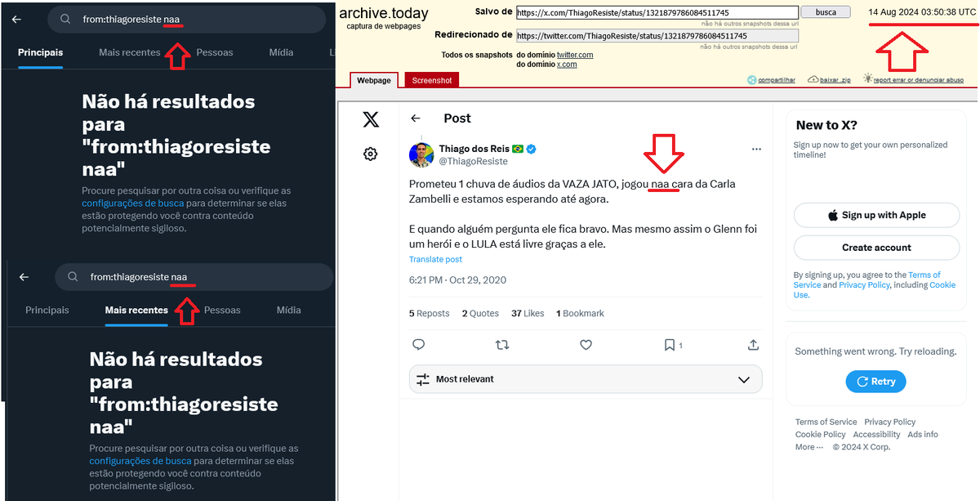Click Sign up with Apple button
This screenshot has height=501, width=980.
876,215
